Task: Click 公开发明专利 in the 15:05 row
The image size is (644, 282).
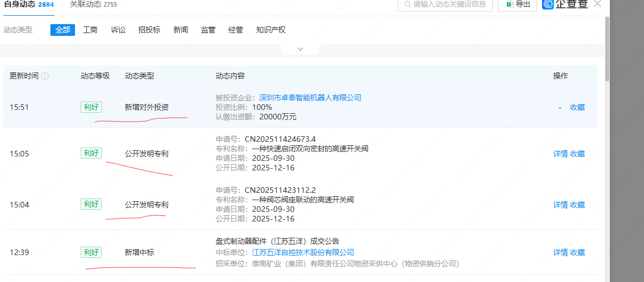Action: click(147, 154)
